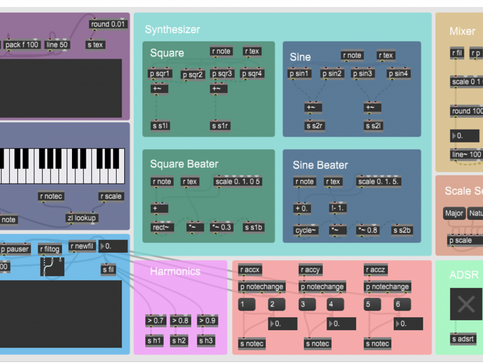Select the line 50 object
The width and height of the screenshot is (483, 363).
pos(57,45)
